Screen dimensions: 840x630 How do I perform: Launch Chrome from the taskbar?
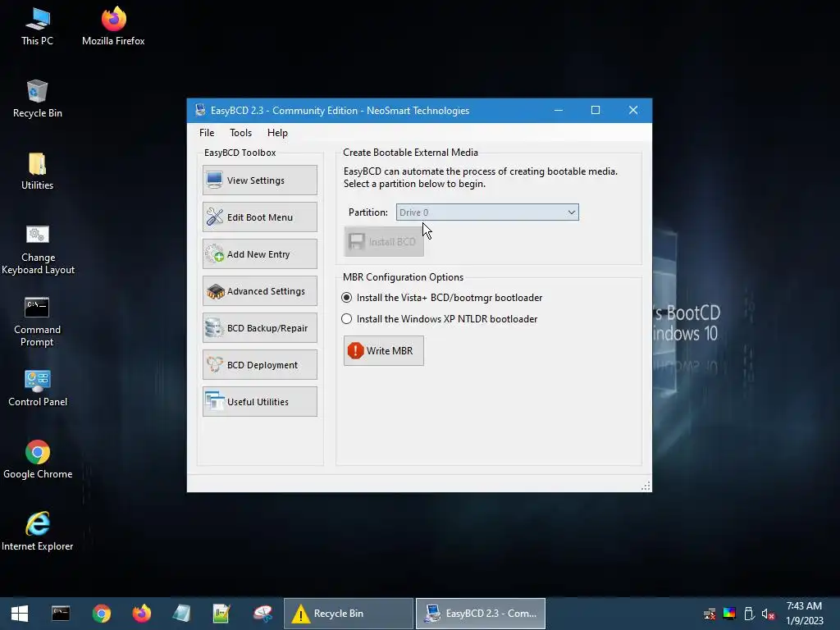[x=101, y=614]
